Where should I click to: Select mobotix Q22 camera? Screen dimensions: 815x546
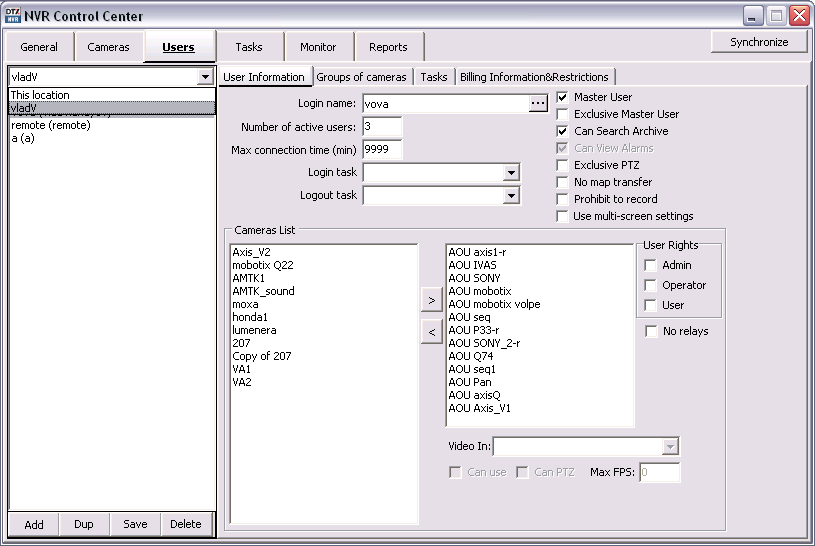[323, 265]
